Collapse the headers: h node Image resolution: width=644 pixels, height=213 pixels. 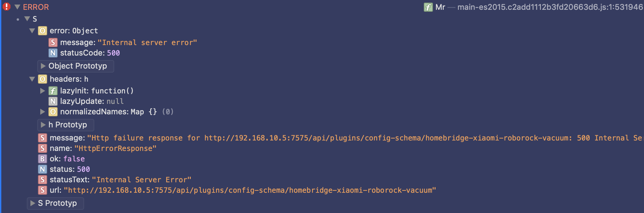[x=32, y=79]
